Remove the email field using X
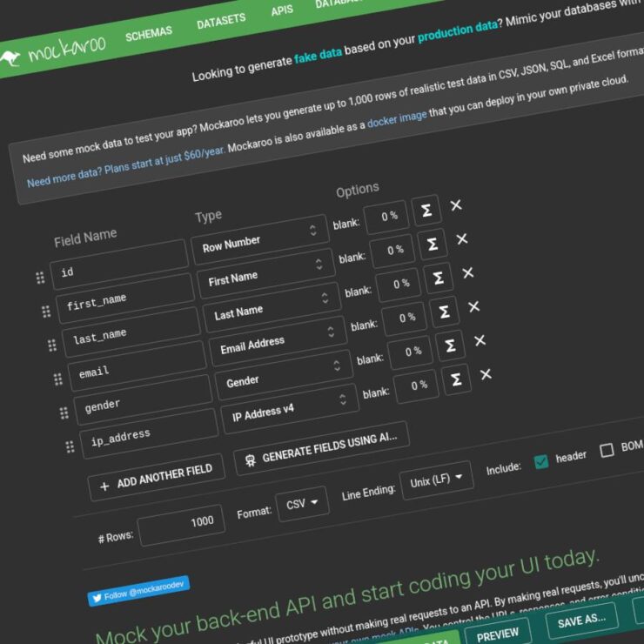 point(474,306)
